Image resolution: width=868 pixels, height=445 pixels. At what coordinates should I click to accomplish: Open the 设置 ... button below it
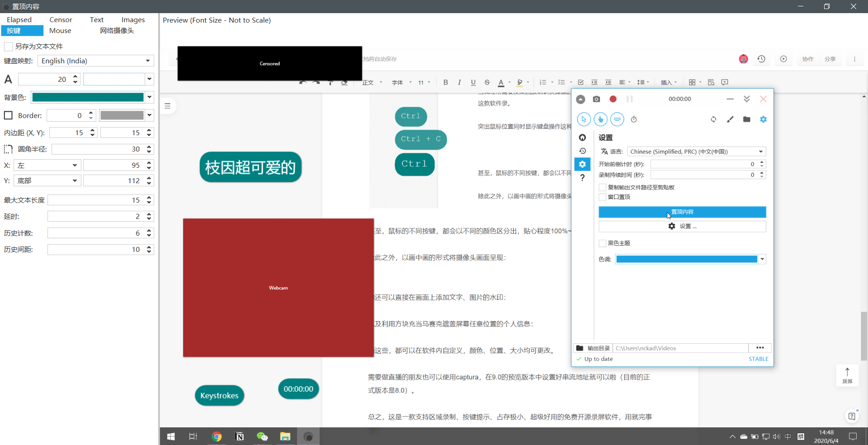(x=682, y=226)
